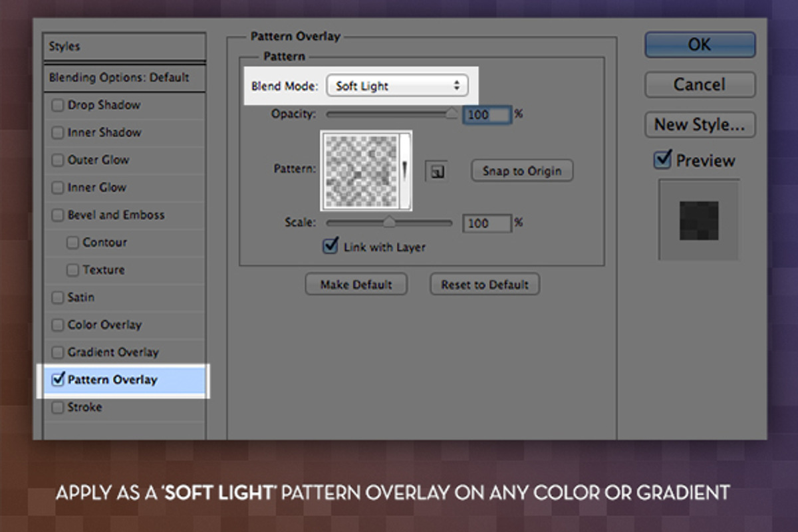The height and width of the screenshot is (532, 798).
Task: Enable the Inner Shadow checkbox
Action: [x=58, y=132]
